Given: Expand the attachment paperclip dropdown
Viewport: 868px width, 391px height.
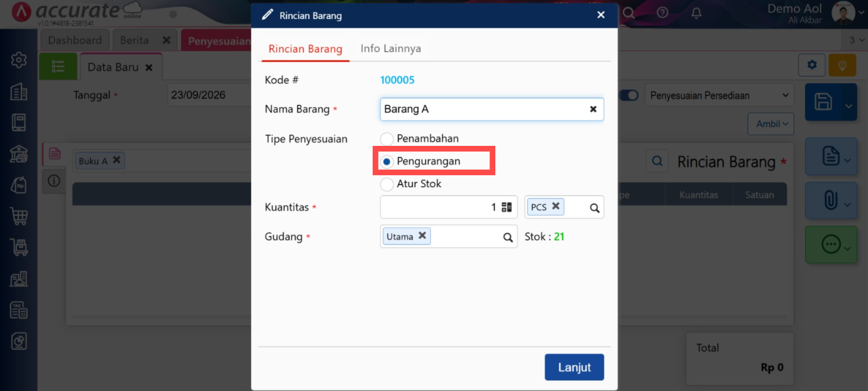Looking at the screenshot, I should 847,204.
